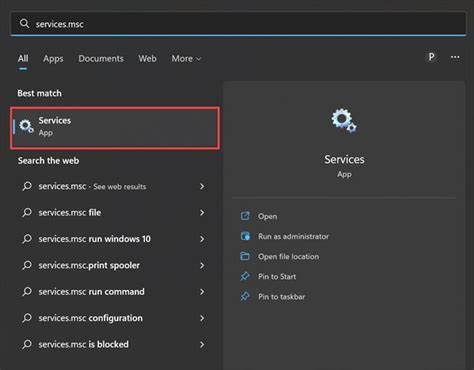Expand arrow for 'services.msc run command'

[x=202, y=292]
